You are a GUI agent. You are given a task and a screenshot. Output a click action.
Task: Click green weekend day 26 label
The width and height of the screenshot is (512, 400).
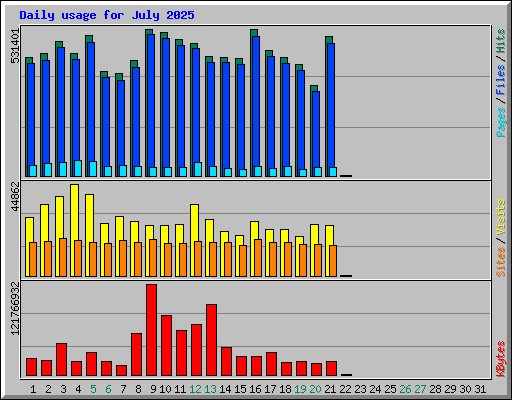405,389
